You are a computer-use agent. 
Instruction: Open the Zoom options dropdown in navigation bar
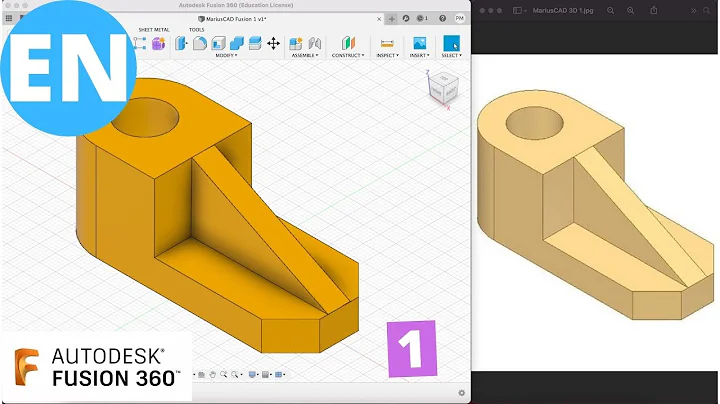[236, 375]
